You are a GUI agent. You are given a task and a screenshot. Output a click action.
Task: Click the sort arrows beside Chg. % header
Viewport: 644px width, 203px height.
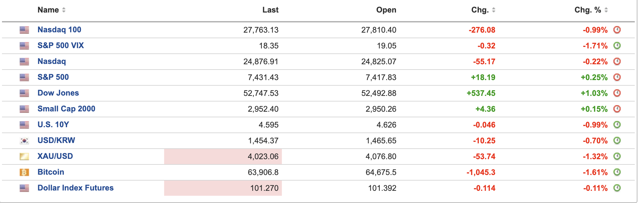(x=606, y=10)
